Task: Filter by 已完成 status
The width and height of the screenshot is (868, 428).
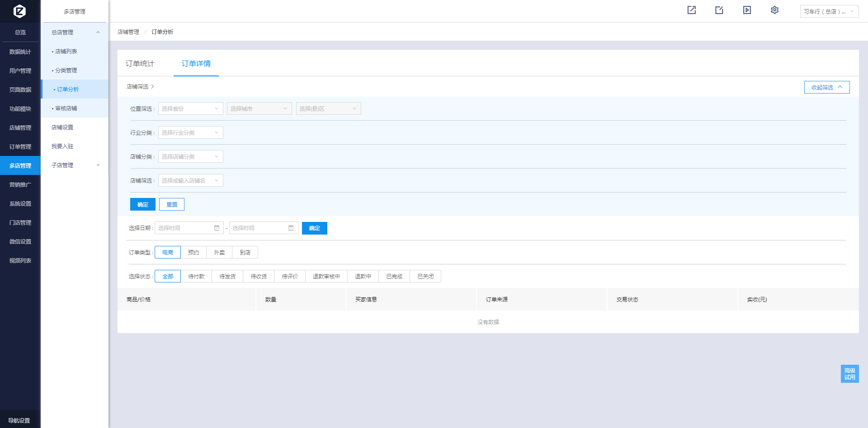Action: tap(394, 277)
